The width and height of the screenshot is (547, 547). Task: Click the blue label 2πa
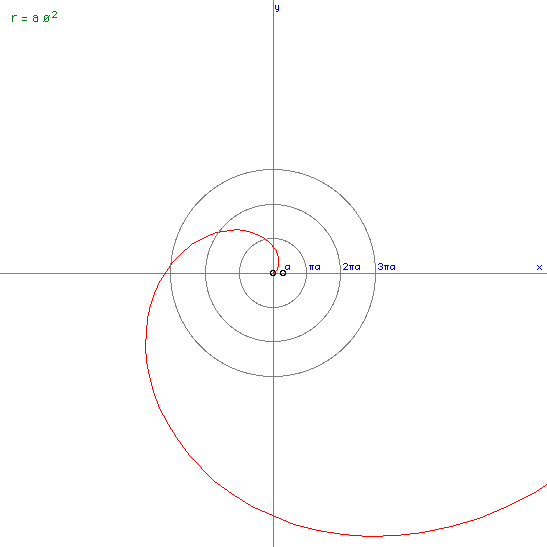tap(351, 267)
